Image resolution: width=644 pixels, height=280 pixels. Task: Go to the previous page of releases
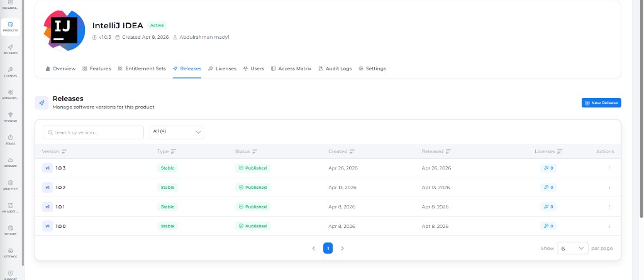pos(314,249)
